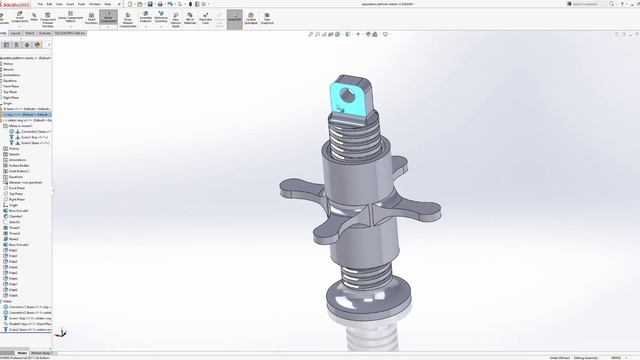Click the Reference Geometry tool
Image resolution: width=640 pixels, height=360 pixels.
(x=161, y=17)
